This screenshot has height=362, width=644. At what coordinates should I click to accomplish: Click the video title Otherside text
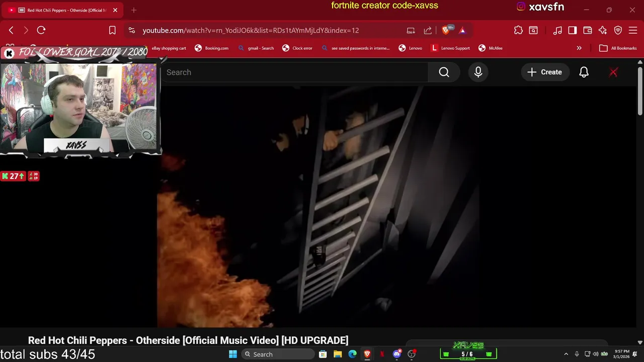(188, 340)
